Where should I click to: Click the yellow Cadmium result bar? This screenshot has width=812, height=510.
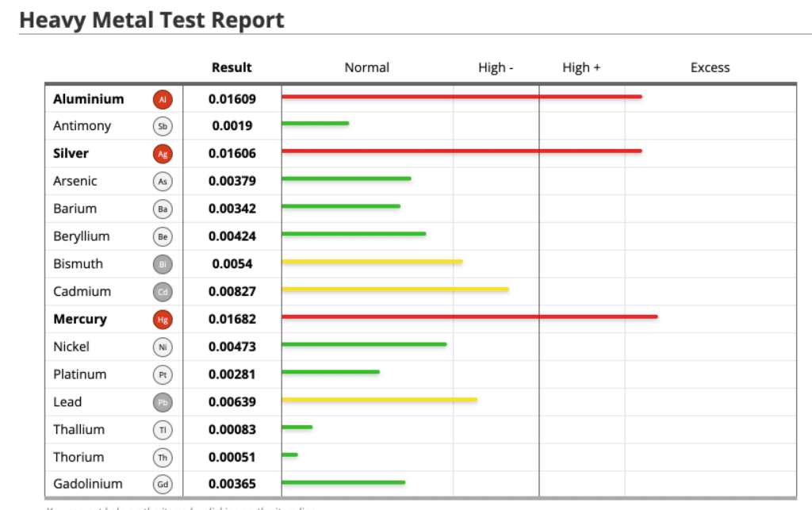point(395,289)
